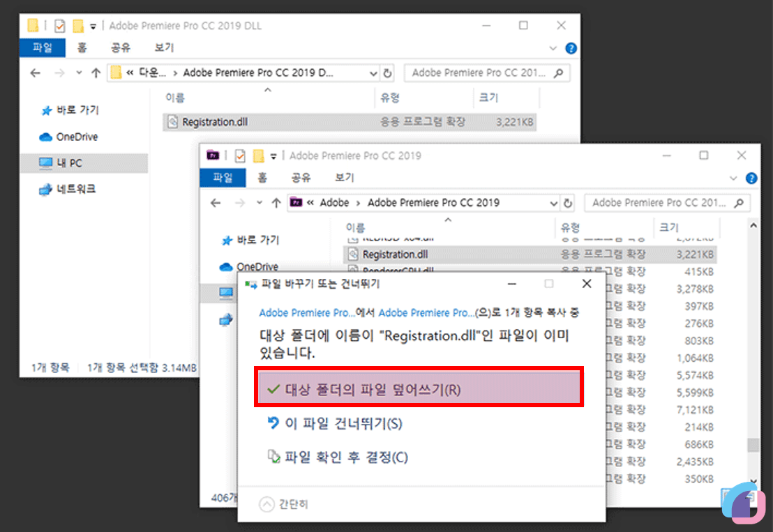Select 바로 가기 in Premiere window sidebar
Image resolution: width=773 pixels, height=532 pixels.
[250, 240]
